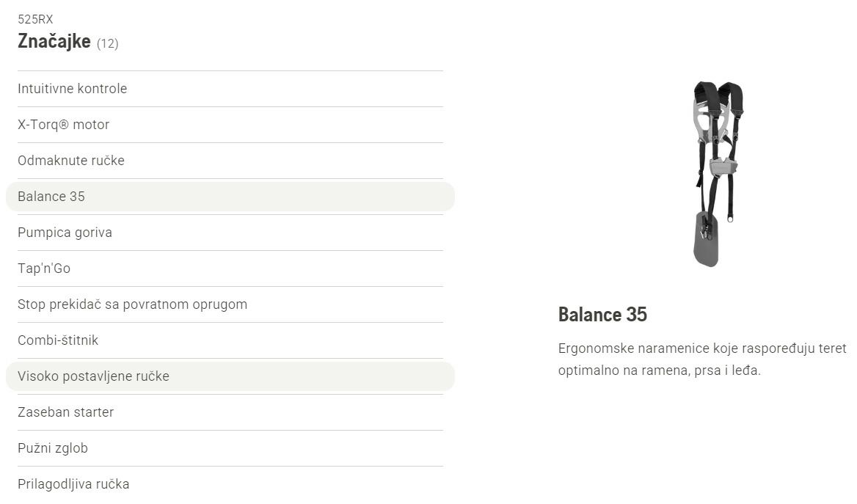Image resolution: width=857 pixels, height=504 pixels.
Task: Select the Prilagodljiva ručka feature
Action: pos(230,484)
